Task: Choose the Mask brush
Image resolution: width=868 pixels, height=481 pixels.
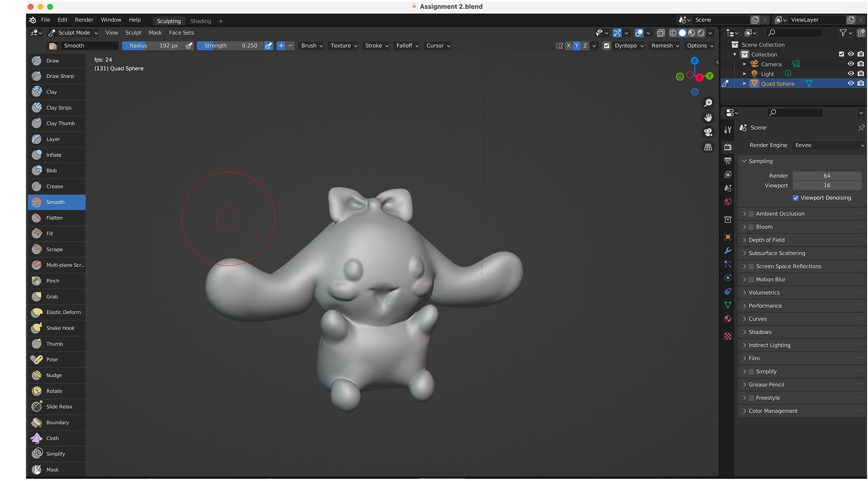Action: (57, 470)
